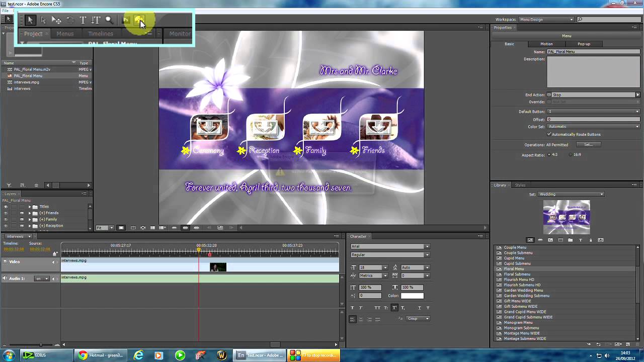Toggle display of replacement layers in Library
Image resolution: width=644 pixels, height=362 pixels.
click(x=601, y=240)
